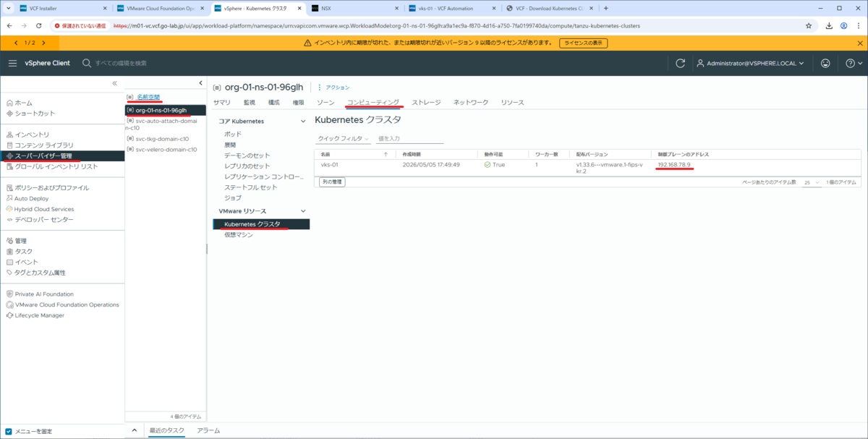
Task: Open the help question mark menu
Action: (854, 63)
